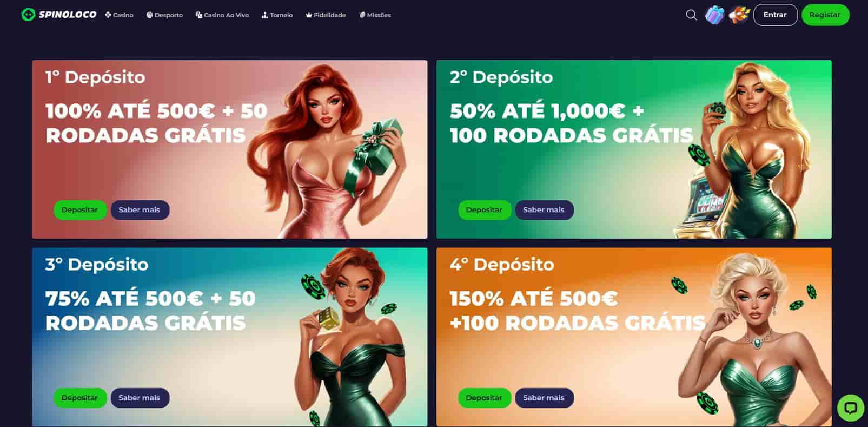This screenshot has height=427, width=868.
Task: Click Saber mais on 1º Depósito banner
Action: [x=140, y=210]
